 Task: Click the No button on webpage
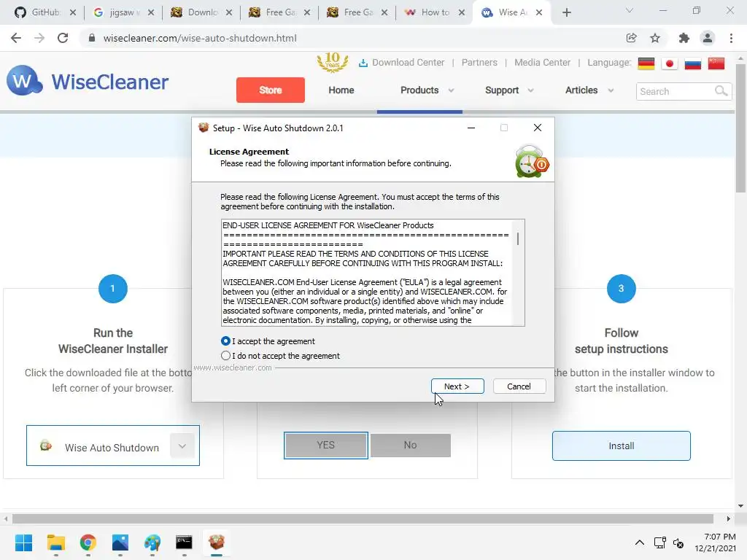click(x=410, y=446)
